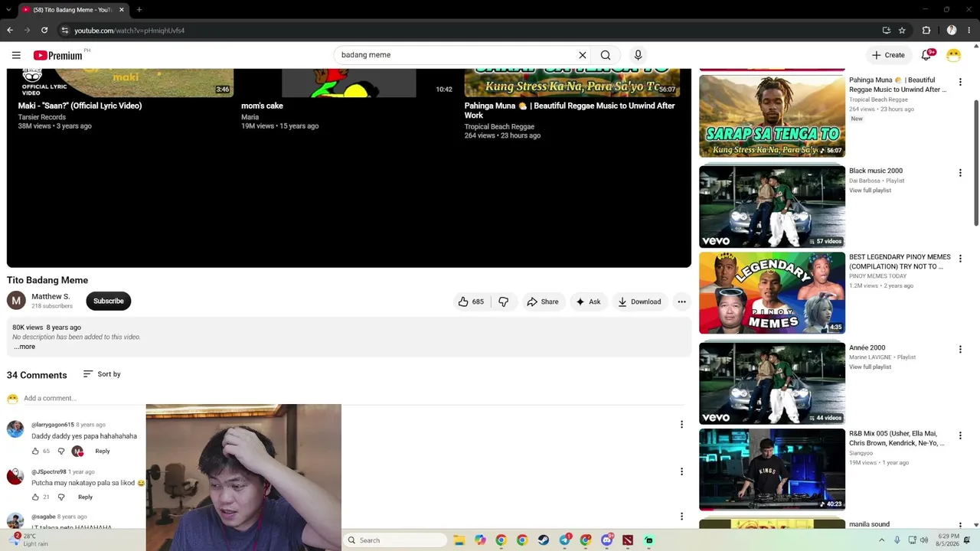Download the video

click(639, 302)
